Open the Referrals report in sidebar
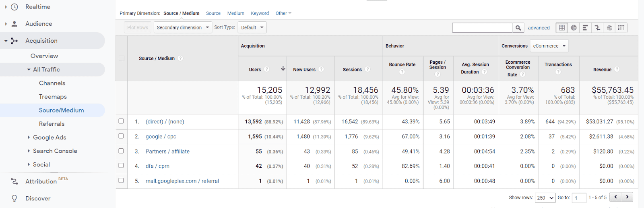Viewport: 644px width, 208px height. tap(52, 124)
